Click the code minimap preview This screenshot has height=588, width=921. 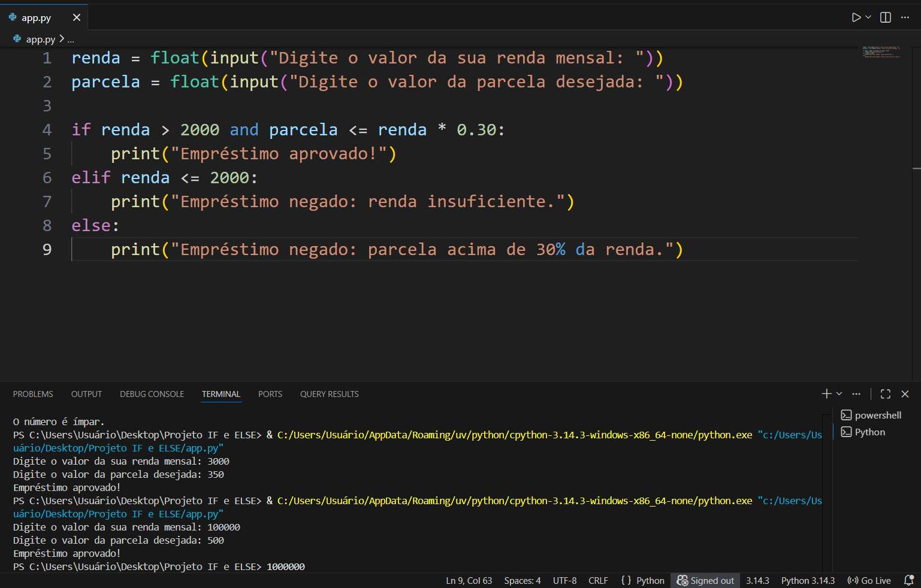tap(881, 52)
